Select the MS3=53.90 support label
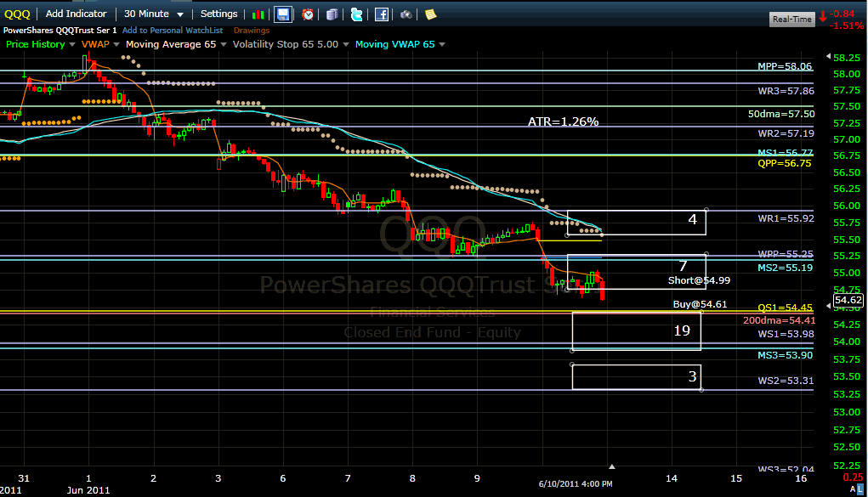This screenshot has width=868, height=497. (786, 355)
